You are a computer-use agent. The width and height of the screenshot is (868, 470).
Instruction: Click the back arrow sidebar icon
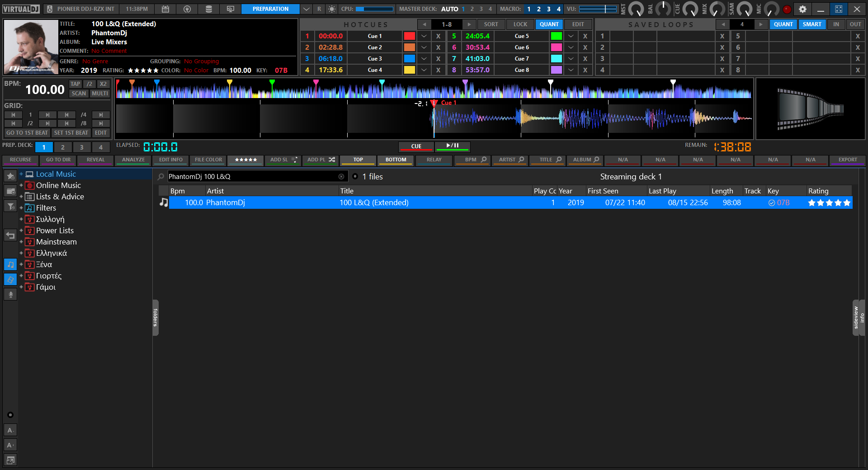(x=10, y=235)
